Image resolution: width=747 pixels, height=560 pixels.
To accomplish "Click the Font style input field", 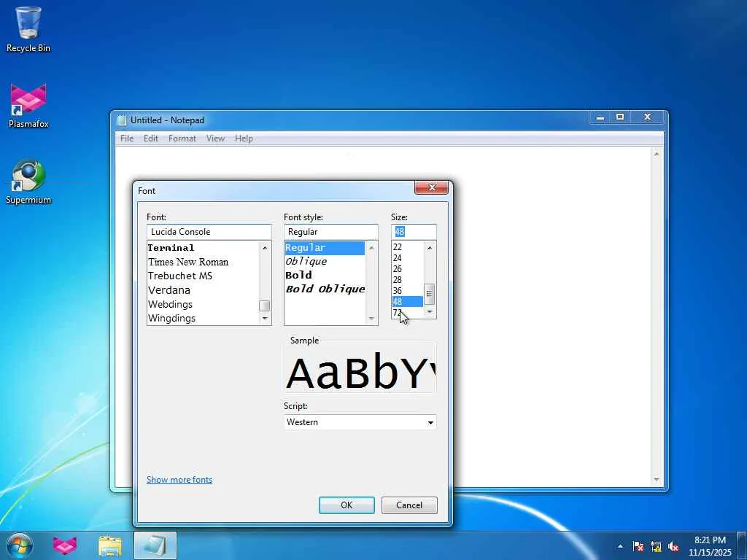I will pyautogui.click(x=331, y=232).
